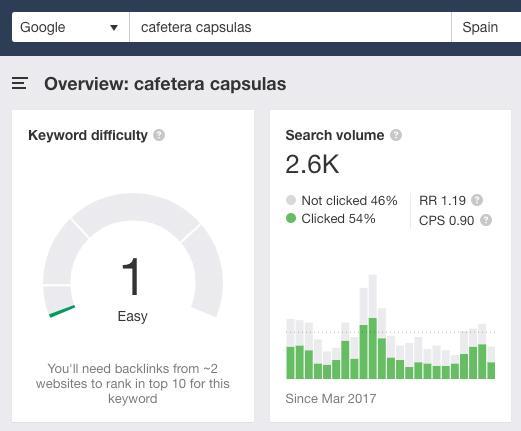The width and height of the screenshot is (521, 431).
Task: Click the grey Not clicked legend dot
Action: 291,200
